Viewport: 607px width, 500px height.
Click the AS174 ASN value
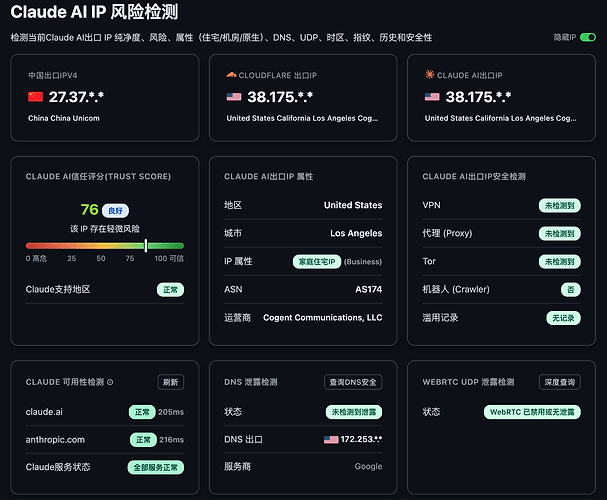point(369,289)
